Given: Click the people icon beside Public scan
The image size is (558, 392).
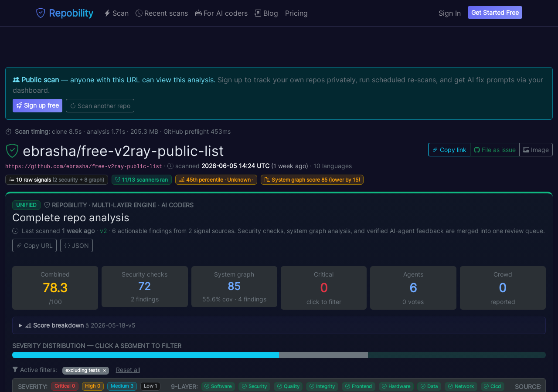Looking at the screenshot, I should pyautogui.click(x=16, y=80).
